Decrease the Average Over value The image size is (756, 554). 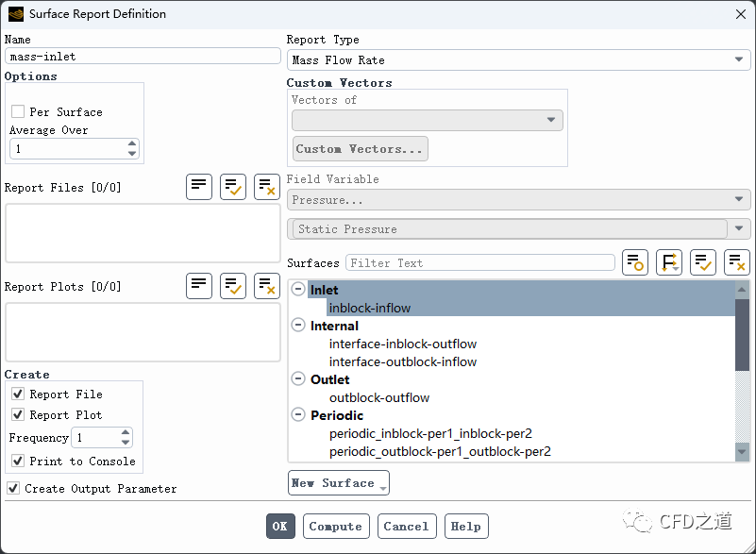[x=132, y=153]
